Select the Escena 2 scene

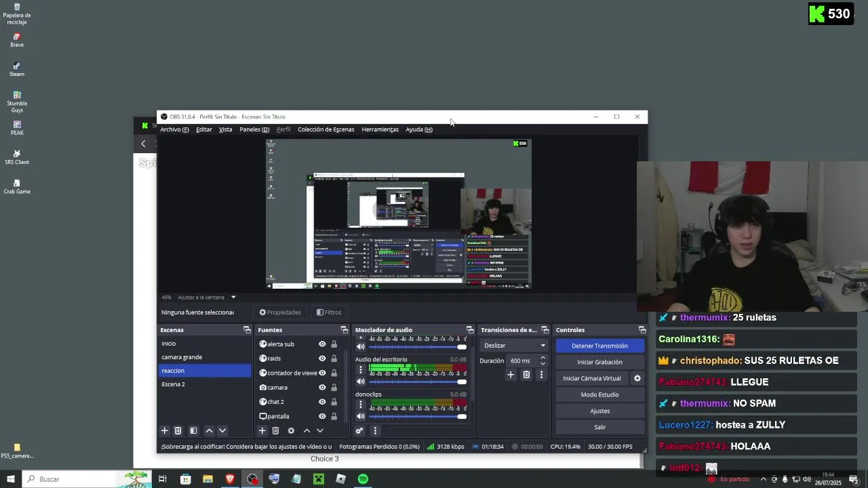[x=205, y=384]
